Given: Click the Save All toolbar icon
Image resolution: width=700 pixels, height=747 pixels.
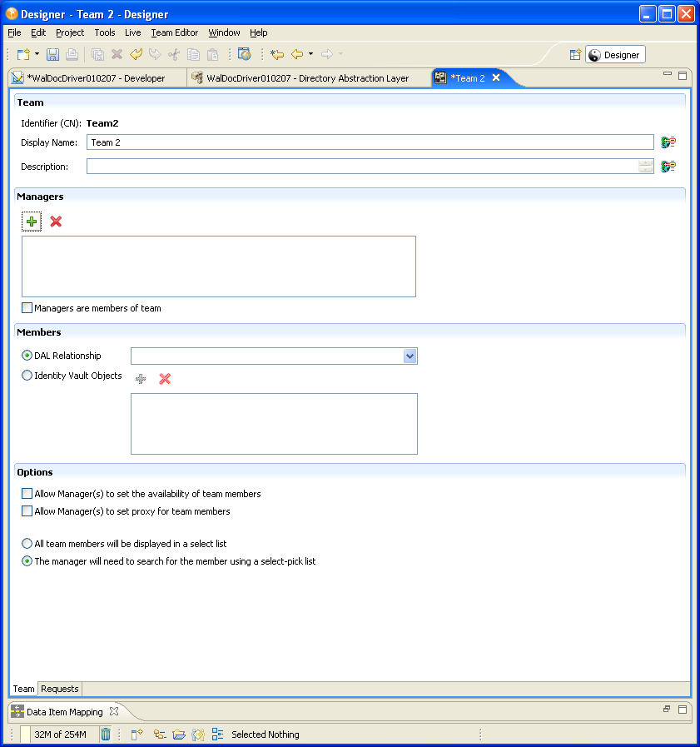Looking at the screenshot, I should pyautogui.click(x=97, y=54).
